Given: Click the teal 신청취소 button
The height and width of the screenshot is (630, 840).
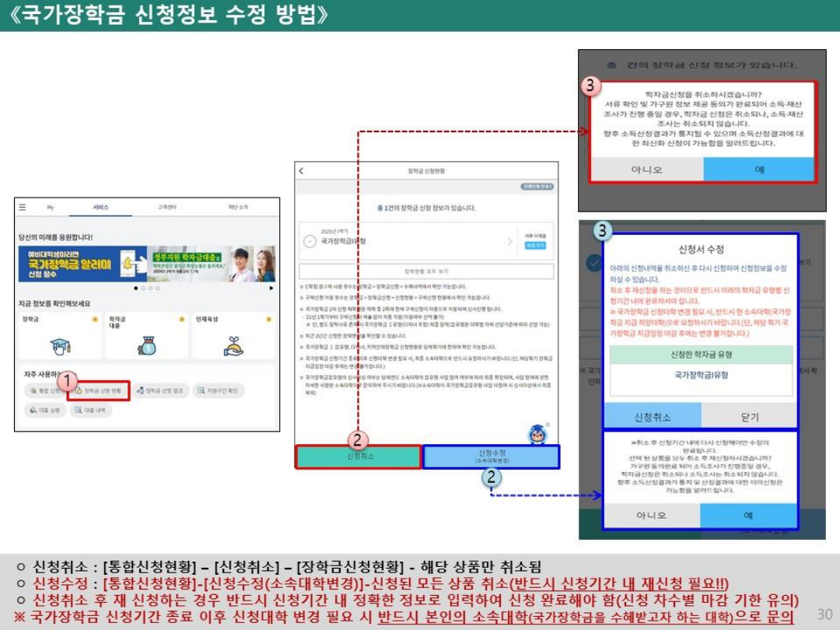Looking at the screenshot, I should 359,457.
